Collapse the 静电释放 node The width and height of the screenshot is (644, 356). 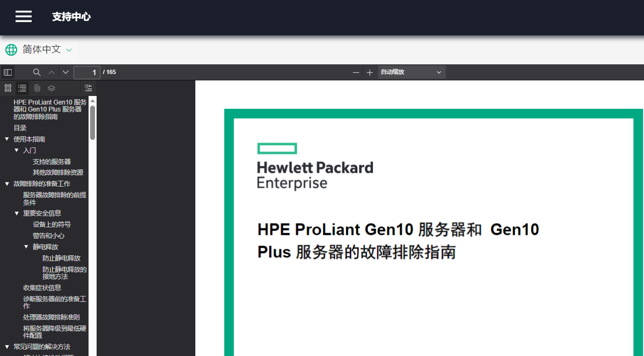(x=26, y=247)
